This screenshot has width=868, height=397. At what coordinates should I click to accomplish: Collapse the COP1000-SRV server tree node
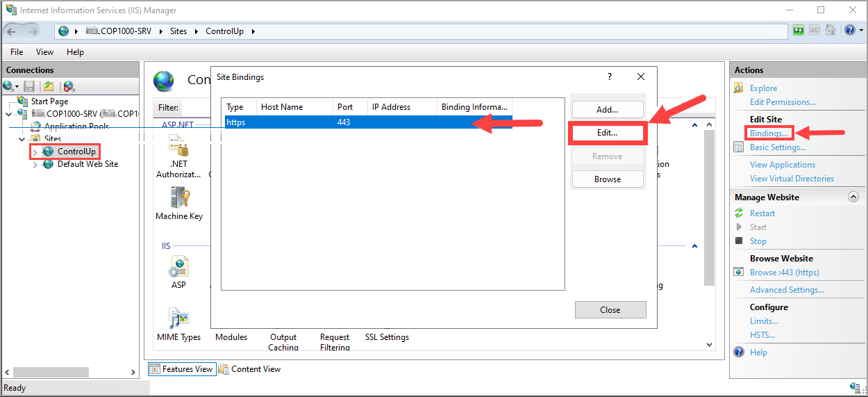tap(9, 114)
